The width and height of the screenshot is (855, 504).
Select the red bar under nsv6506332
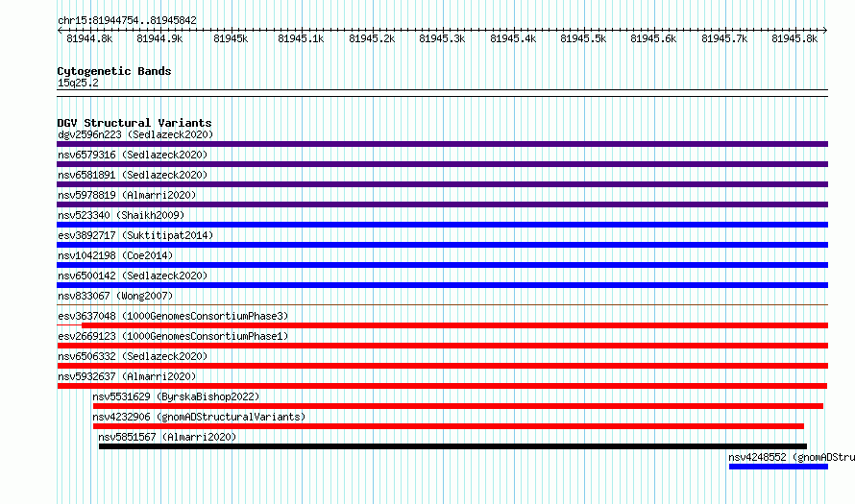point(442,366)
